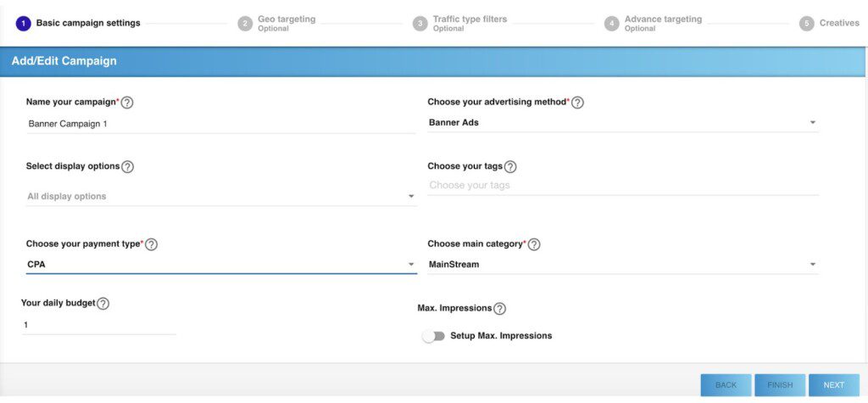Show help for Your daily budget
868x403 pixels.
[x=103, y=304]
